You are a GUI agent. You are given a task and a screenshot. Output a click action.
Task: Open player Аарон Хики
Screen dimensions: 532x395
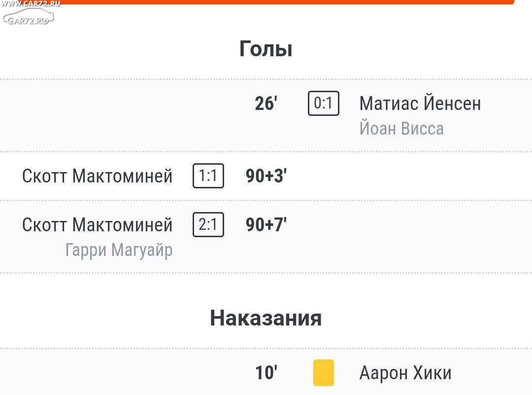[x=405, y=373]
